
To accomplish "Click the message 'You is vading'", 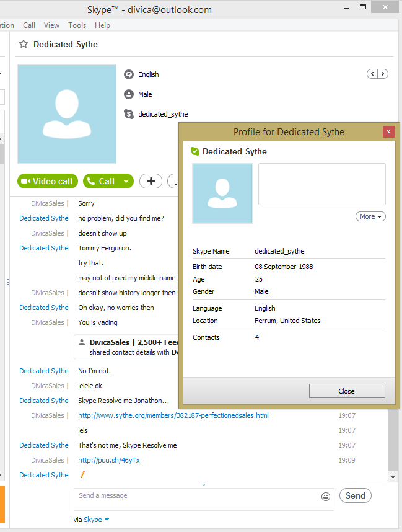I will pyautogui.click(x=98, y=322).
